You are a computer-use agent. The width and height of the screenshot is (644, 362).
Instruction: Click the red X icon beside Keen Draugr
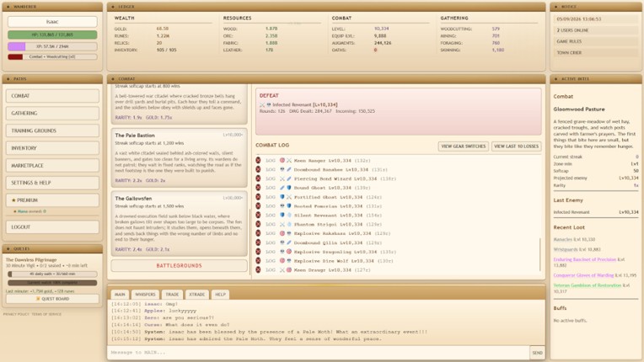[258, 269]
